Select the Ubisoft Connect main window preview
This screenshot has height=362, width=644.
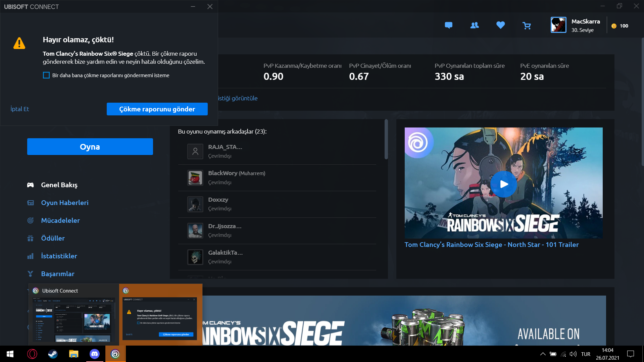(73, 314)
